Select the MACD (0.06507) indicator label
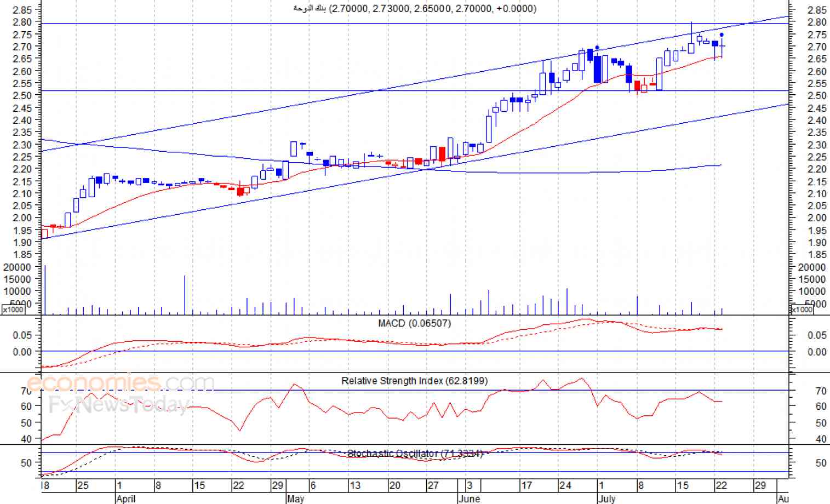 click(x=415, y=323)
